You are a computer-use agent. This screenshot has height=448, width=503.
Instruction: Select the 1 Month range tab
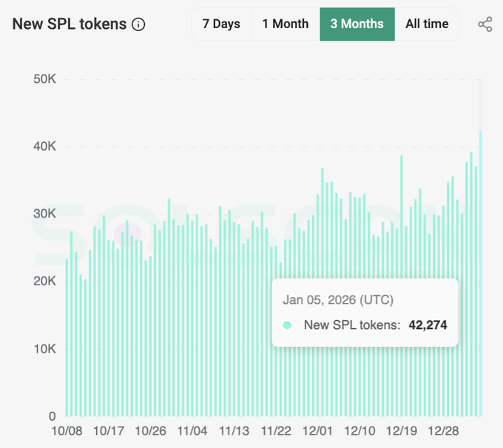(x=285, y=24)
